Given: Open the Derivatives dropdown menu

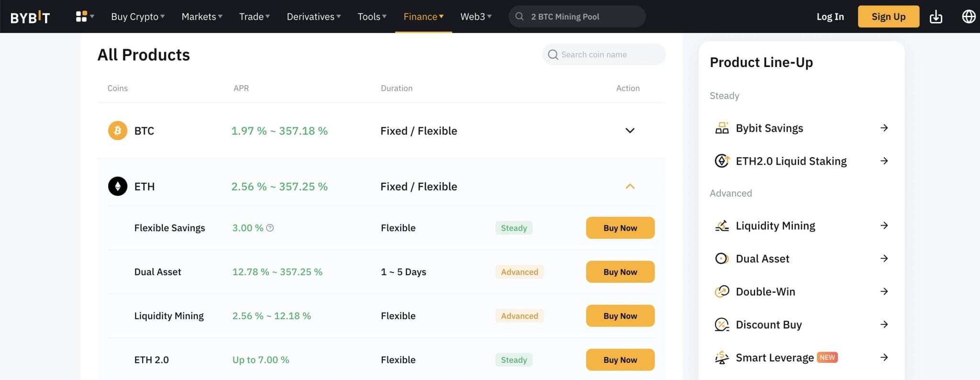Looking at the screenshot, I should coord(314,17).
